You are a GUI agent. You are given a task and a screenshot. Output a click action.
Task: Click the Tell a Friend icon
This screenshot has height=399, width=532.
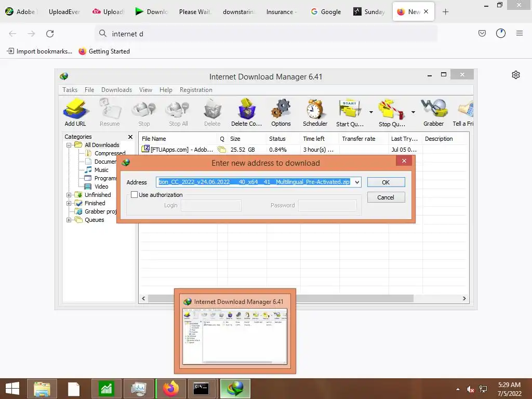[x=463, y=113]
